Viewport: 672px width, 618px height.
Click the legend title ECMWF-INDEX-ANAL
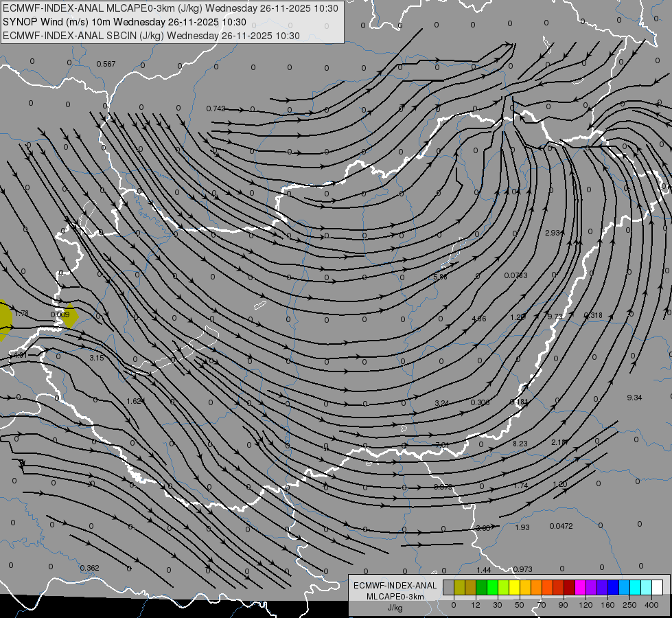point(395,586)
